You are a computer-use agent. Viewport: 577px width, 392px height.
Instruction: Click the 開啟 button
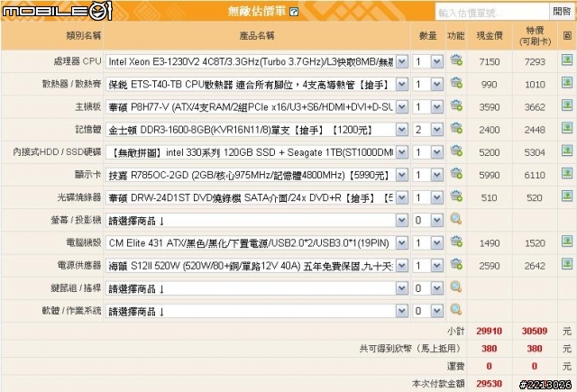tap(562, 12)
